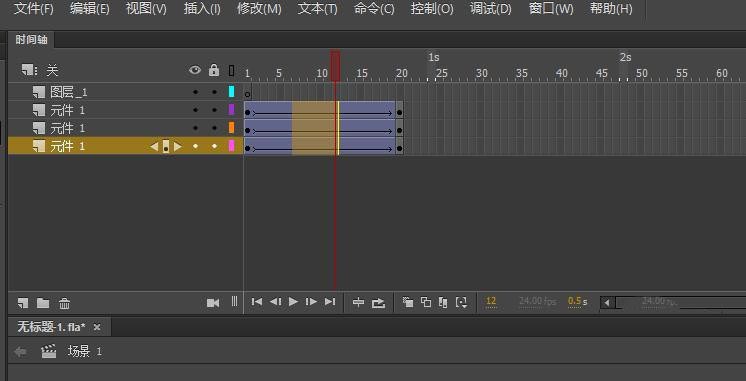Add camera layer with camera icon
Image resolution: width=746 pixels, height=381 pixels.
click(213, 303)
